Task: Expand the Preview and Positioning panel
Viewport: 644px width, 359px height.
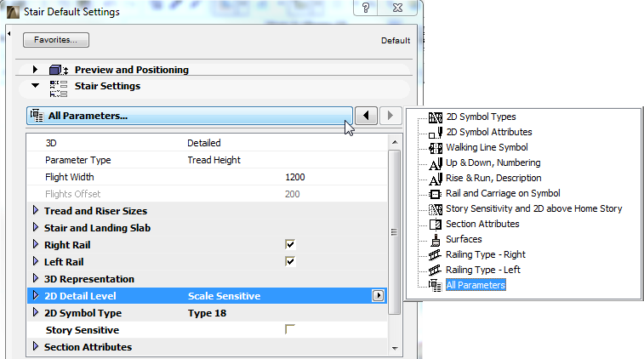Action: (x=36, y=70)
